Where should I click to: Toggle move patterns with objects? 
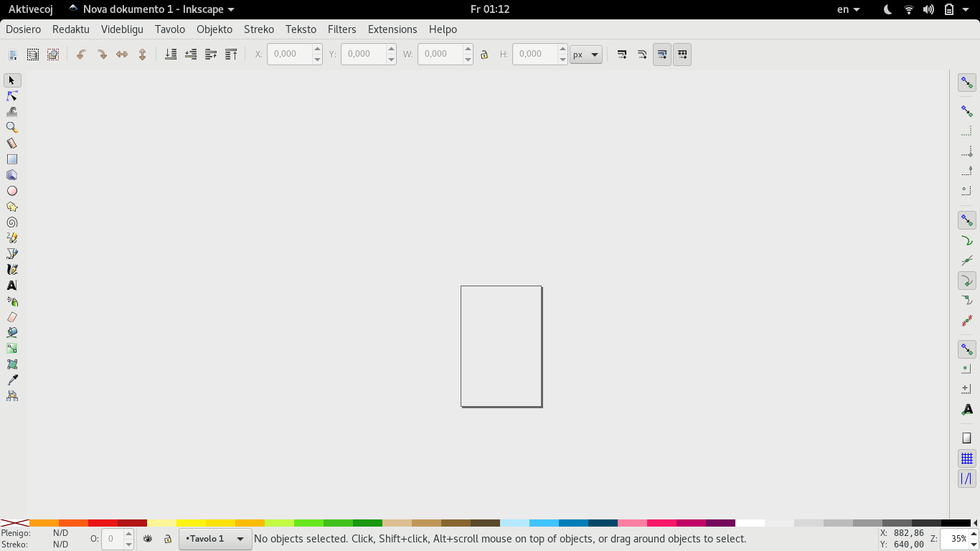(x=682, y=55)
